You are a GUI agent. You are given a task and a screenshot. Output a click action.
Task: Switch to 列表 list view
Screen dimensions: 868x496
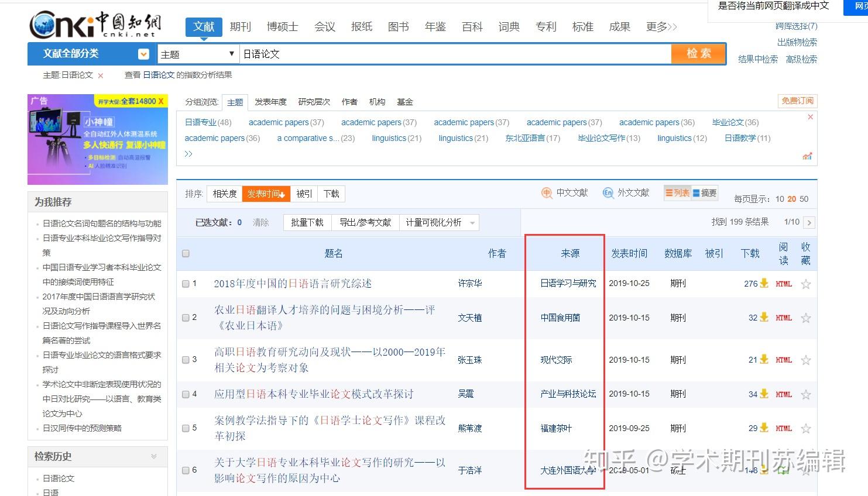coord(677,192)
